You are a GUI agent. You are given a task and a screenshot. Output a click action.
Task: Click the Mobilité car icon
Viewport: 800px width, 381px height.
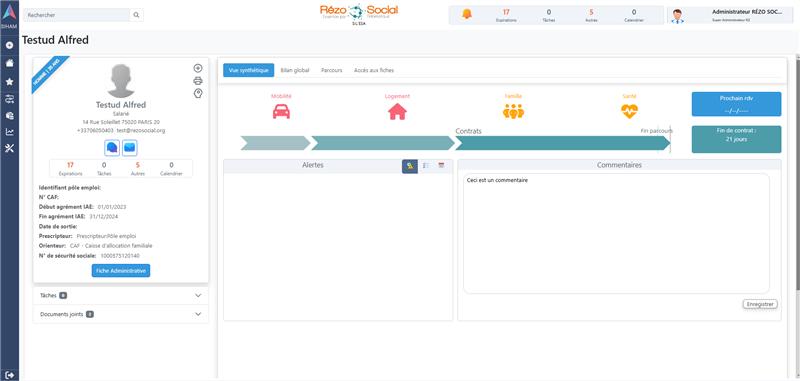[281, 111]
